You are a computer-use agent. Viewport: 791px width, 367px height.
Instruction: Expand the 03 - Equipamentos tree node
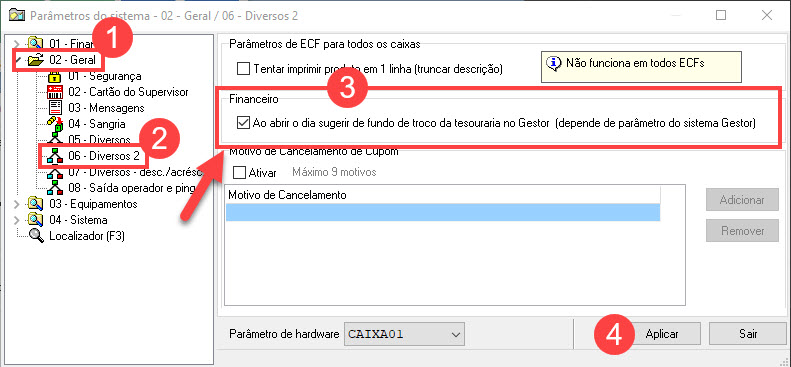18,205
